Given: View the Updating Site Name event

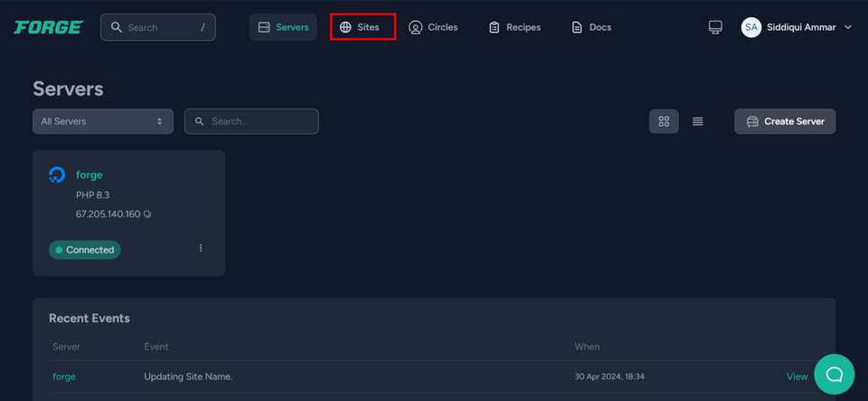Looking at the screenshot, I should [x=797, y=377].
